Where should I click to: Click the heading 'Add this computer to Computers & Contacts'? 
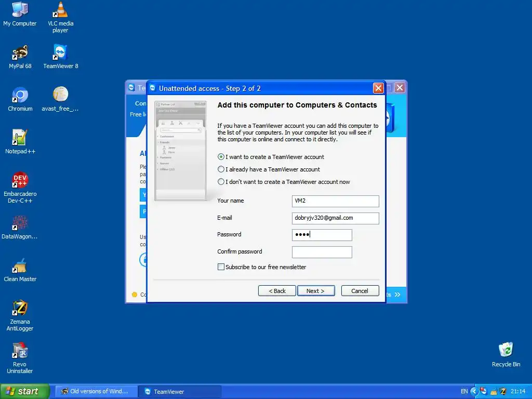(x=297, y=105)
